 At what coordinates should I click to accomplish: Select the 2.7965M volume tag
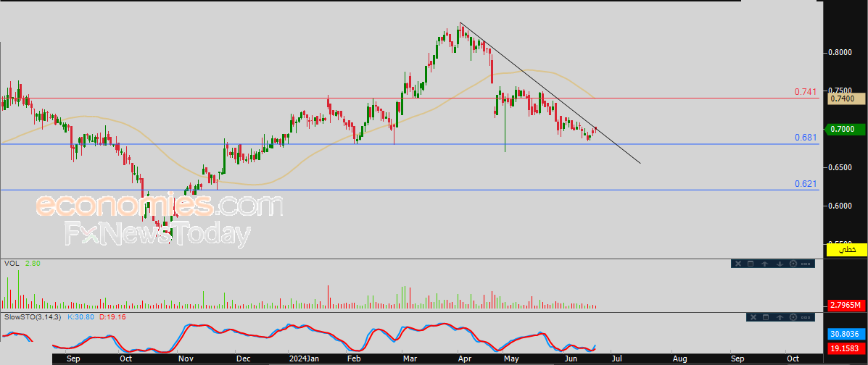pos(846,305)
